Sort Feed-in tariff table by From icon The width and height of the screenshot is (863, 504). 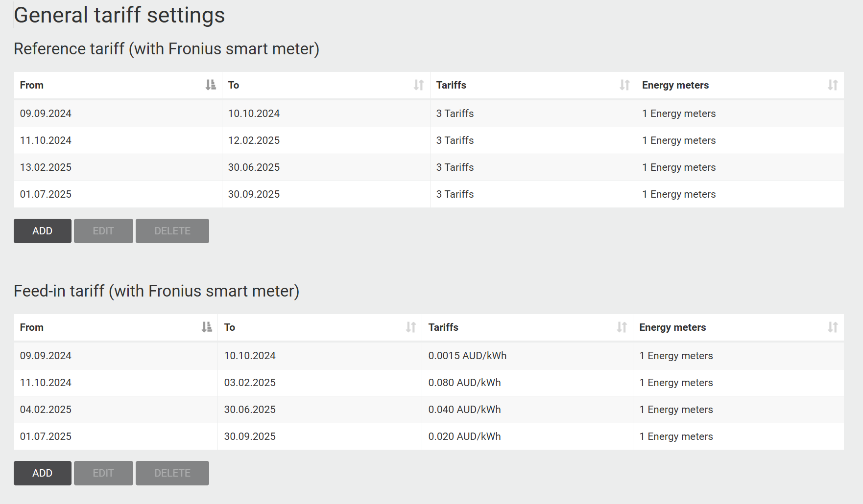pos(207,327)
